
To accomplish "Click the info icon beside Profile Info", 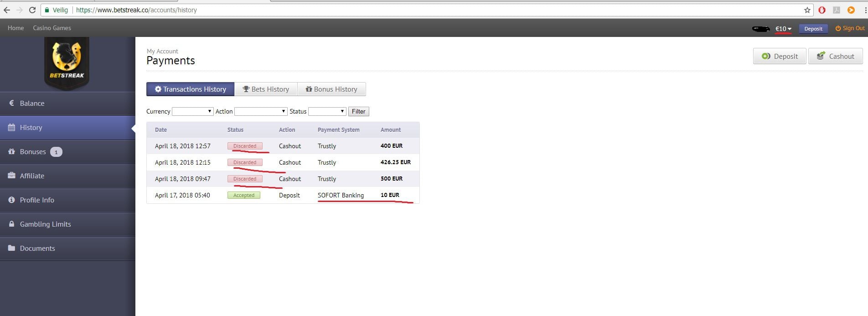I will tap(12, 200).
